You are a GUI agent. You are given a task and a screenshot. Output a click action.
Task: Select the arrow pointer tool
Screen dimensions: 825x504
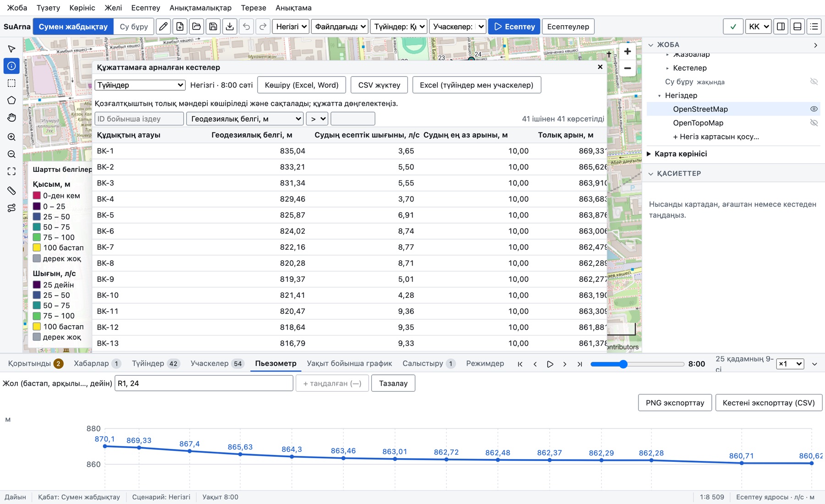[x=11, y=49]
